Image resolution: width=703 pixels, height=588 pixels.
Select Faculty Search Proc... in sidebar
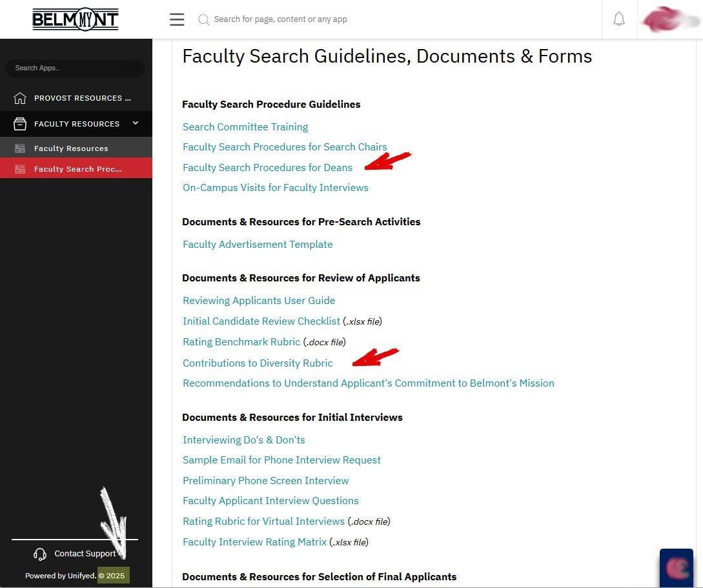tap(76, 168)
